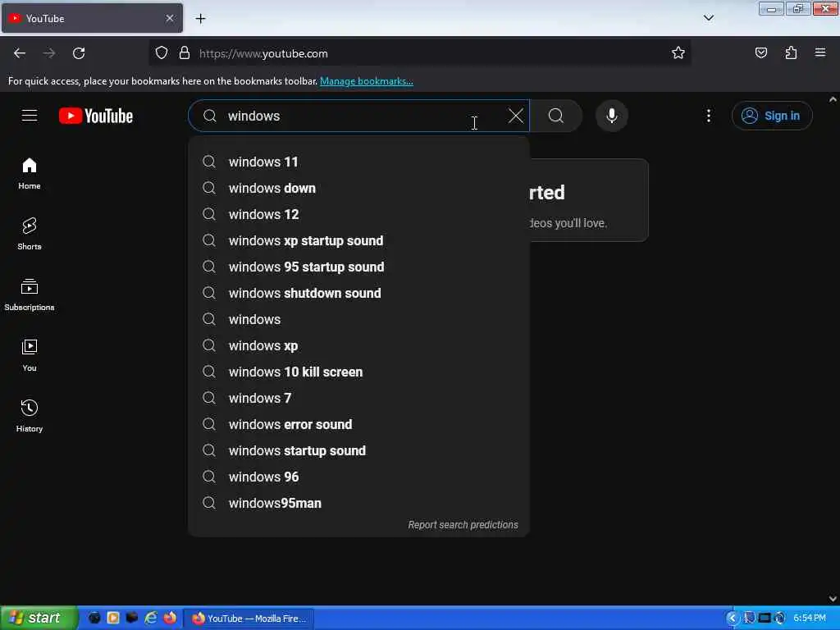Expand the list all tabs chevron
Image resolution: width=840 pixels, height=630 pixels.
tap(708, 18)
